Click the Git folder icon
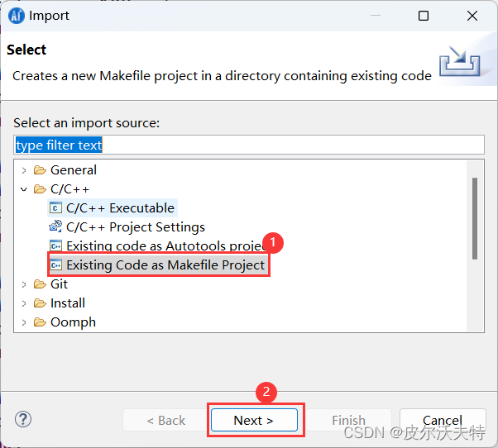This screenshot has width=498, height=448. coord(40,284)
